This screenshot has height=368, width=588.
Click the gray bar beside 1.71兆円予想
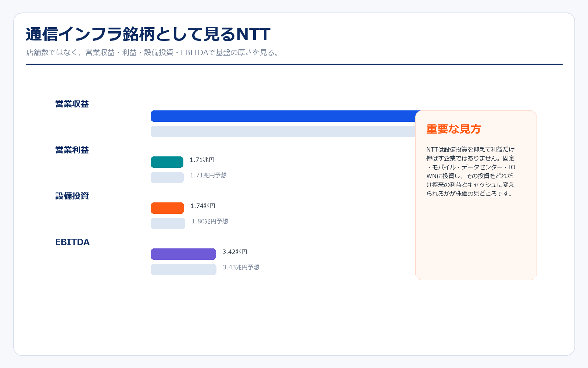pyautogui.click(x=167, y=177)
